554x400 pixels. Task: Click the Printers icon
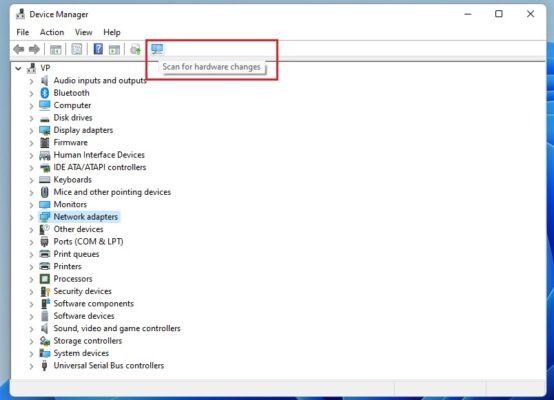(x=45, y=266)
